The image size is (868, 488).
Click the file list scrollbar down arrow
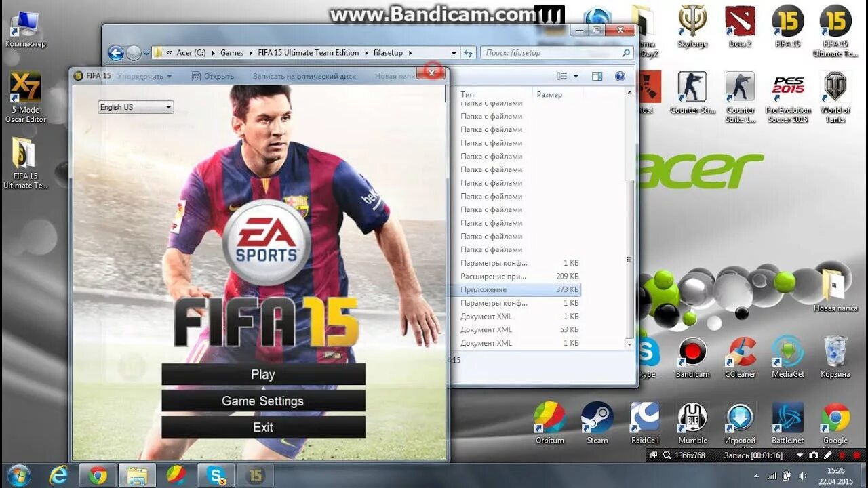pos(629,344)
